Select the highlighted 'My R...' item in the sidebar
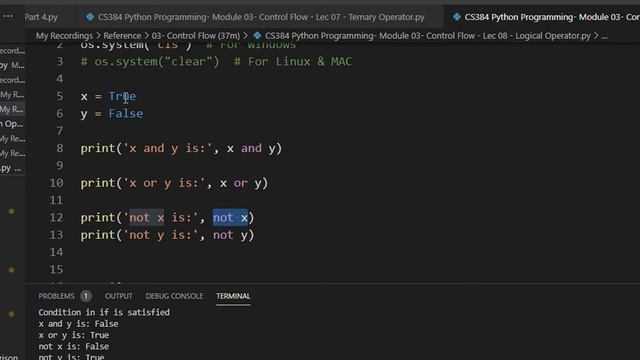640x360 pixels. [12, 109]
